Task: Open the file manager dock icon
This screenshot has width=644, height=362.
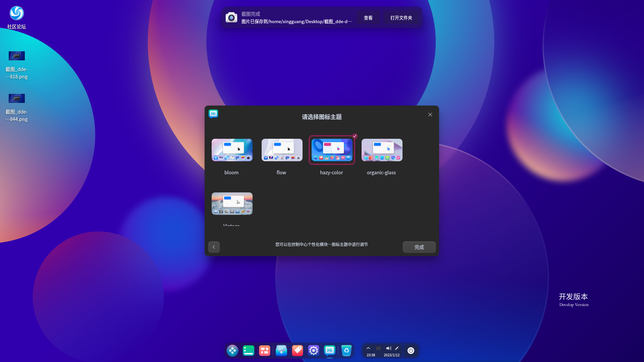Action: [281, 351]
